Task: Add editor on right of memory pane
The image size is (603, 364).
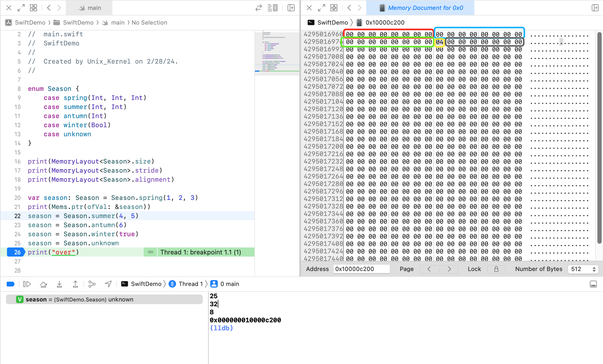Action: [x=595, y=8]
